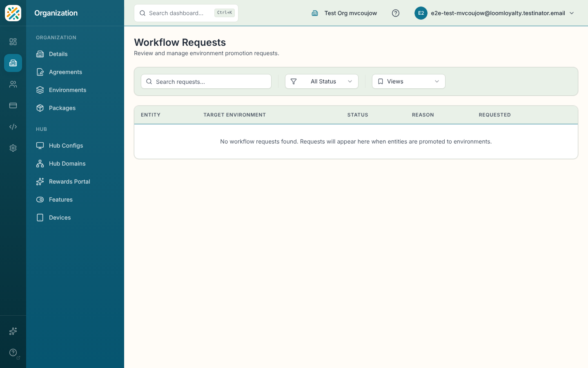Viewport: 588px width, 368px height.
Task: Click the ENTITY column header
Action: tap(151, 115)
